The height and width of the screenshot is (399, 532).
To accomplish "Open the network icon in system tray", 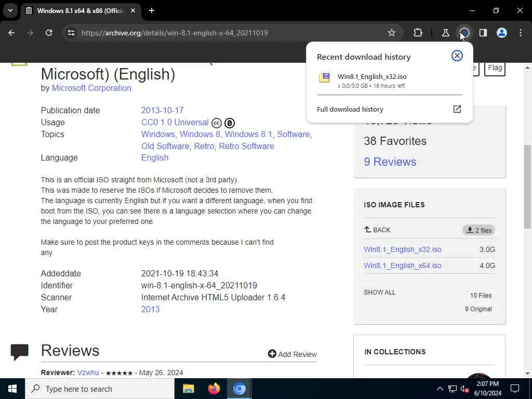I will coord(453,389).
